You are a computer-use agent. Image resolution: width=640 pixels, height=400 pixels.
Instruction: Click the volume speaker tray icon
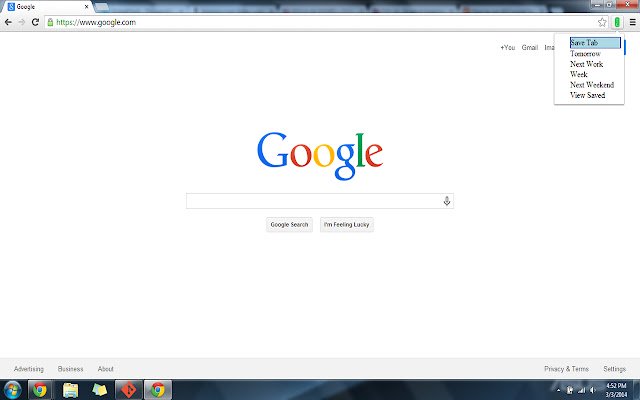593,390
